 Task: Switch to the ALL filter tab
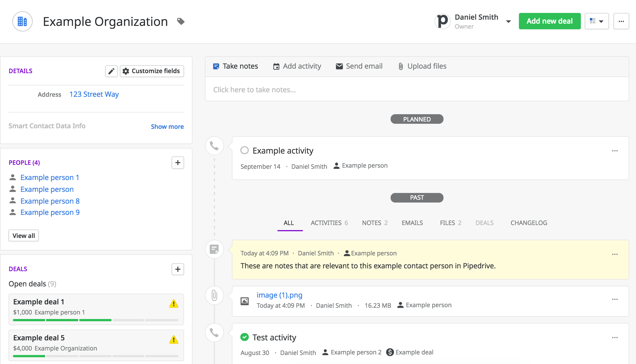click(289, 223)
